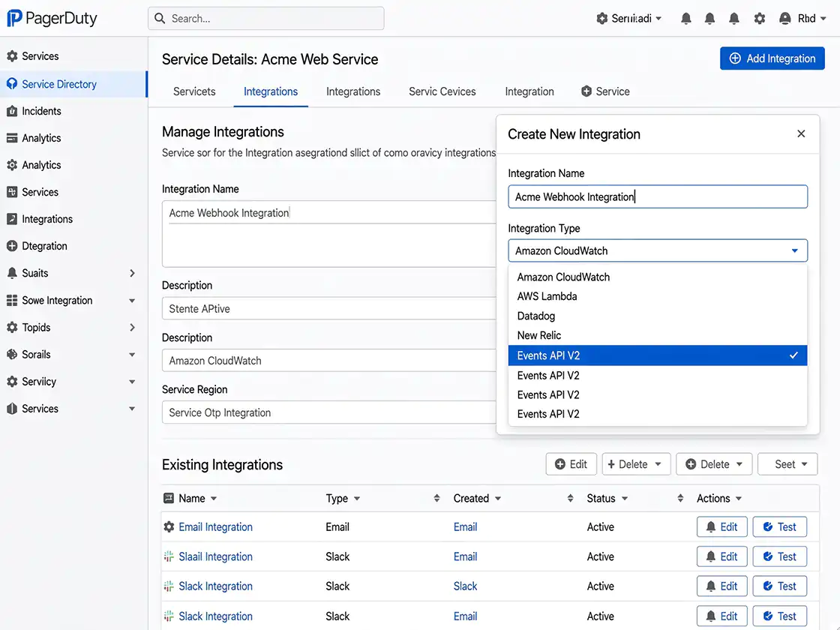Click Test for Email Integration row
The width and height of the screenshot is (840, 630).
point(779,526)
